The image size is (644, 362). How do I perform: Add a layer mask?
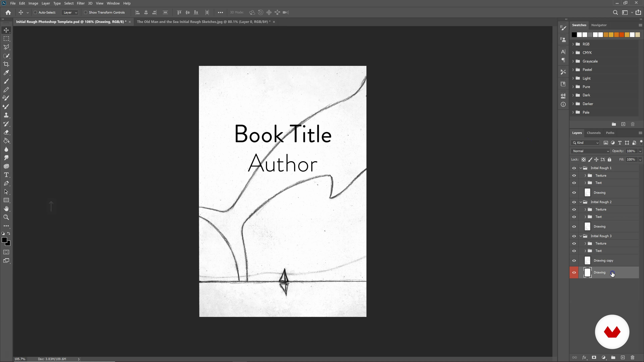tap(594, 357)
